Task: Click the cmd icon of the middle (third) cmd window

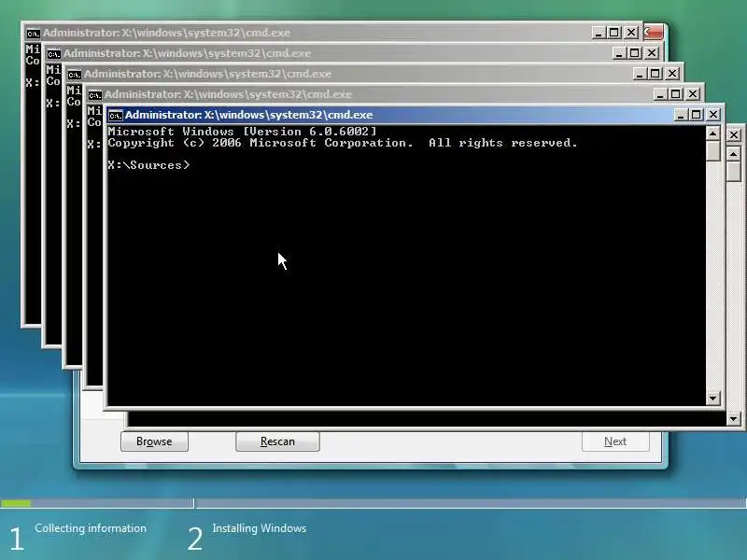Action: pyautogui.click(x=74, y=75)
